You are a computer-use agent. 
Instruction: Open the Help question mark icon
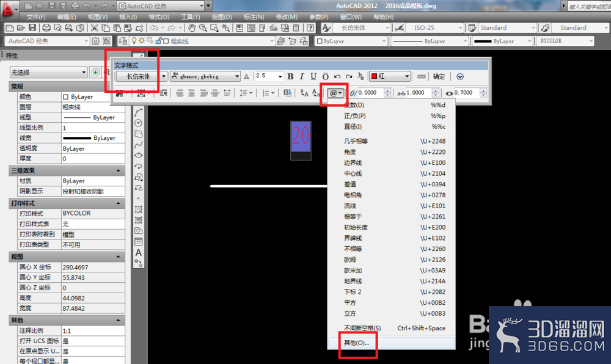pyautogui.click(x=310, y=27)
